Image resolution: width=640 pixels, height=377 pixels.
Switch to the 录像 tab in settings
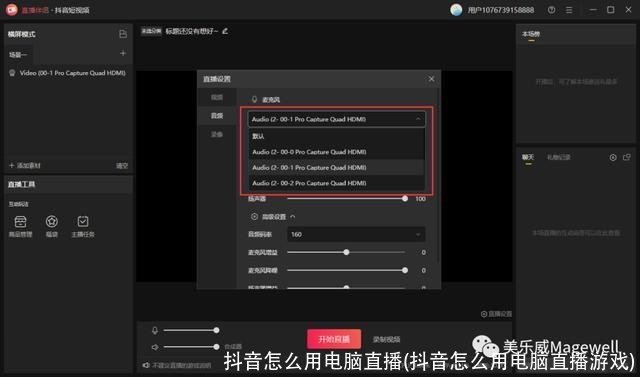click(217, 134)
